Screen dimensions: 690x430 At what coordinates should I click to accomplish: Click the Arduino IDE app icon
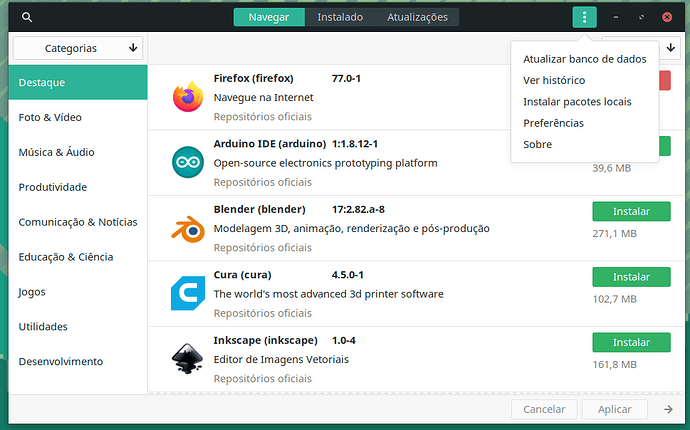click(x=188, y=162)
